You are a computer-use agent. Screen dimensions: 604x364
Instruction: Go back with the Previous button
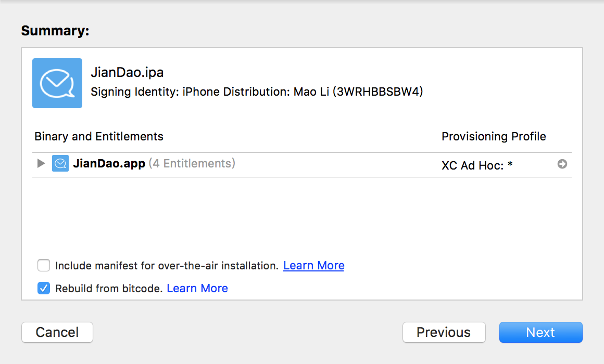coord(444,332)
